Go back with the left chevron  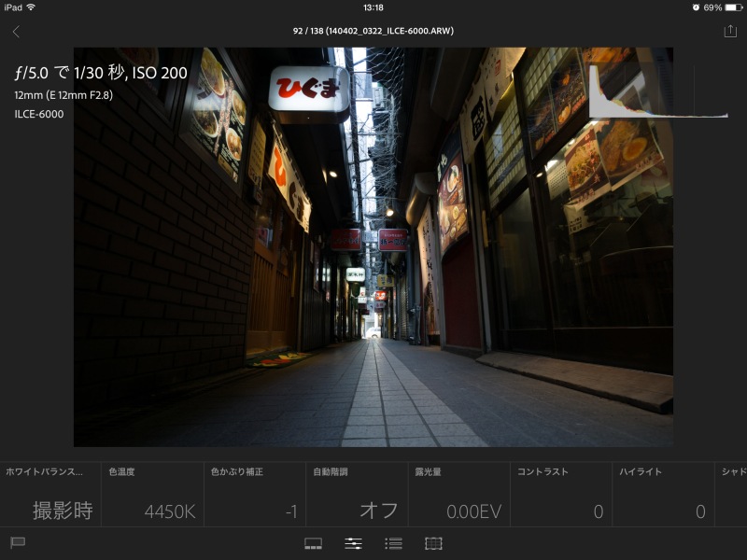[16, 32]
